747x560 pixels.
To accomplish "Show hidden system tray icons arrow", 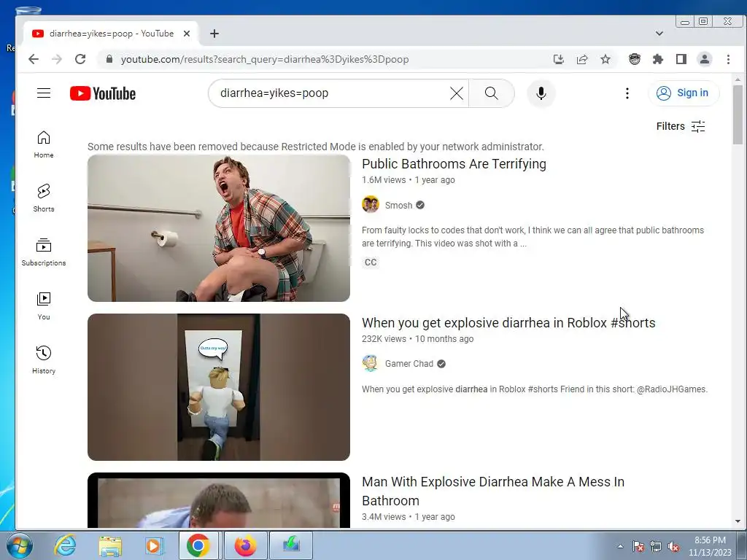I will coord(620,546).
